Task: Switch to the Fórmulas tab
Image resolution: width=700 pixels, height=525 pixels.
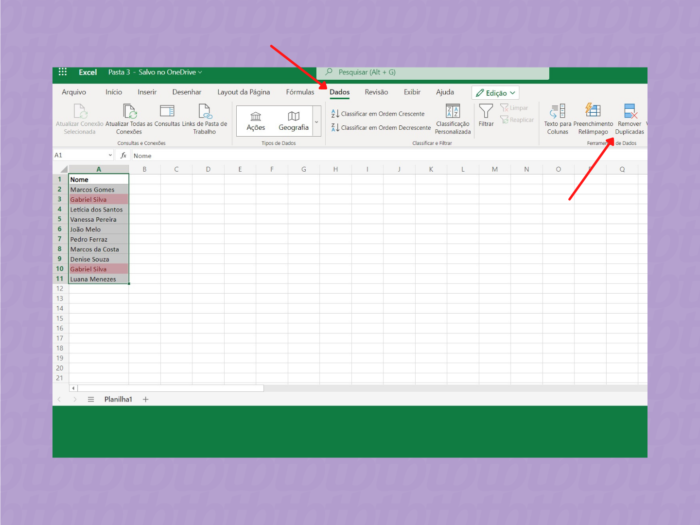Action: pyautogui.click(x=300, y=92)
